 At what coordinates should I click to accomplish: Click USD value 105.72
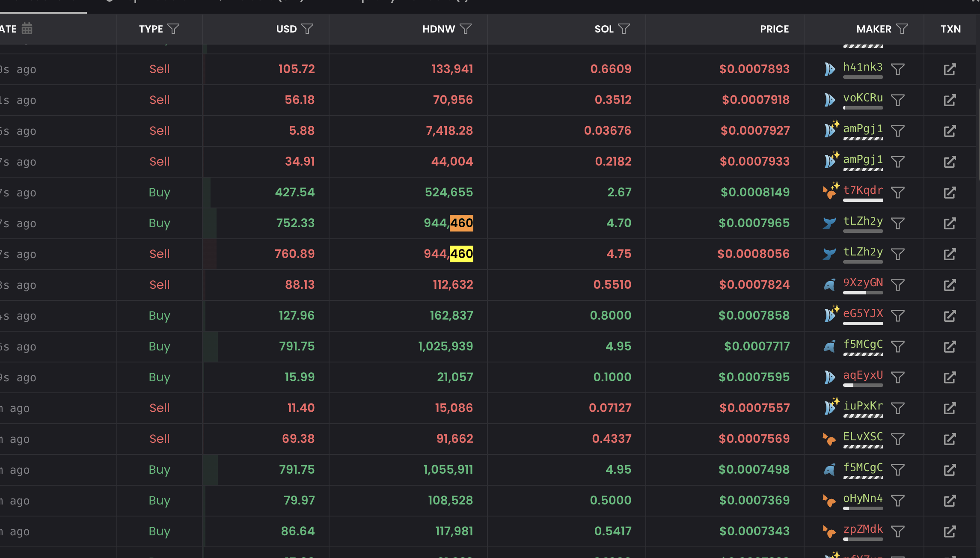297,69
